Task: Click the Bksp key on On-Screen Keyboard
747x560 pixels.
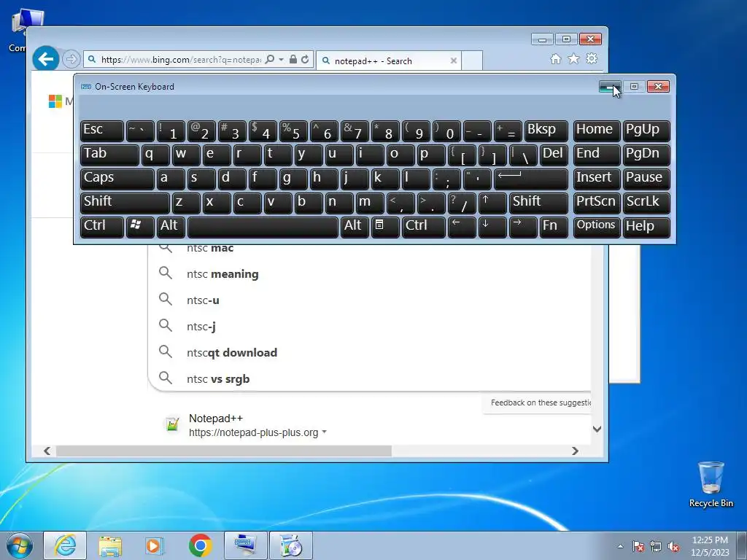Action: 546,131
